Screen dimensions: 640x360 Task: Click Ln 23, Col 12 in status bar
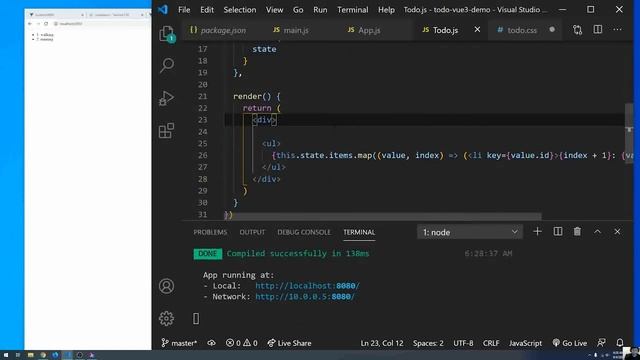[382, 343]
